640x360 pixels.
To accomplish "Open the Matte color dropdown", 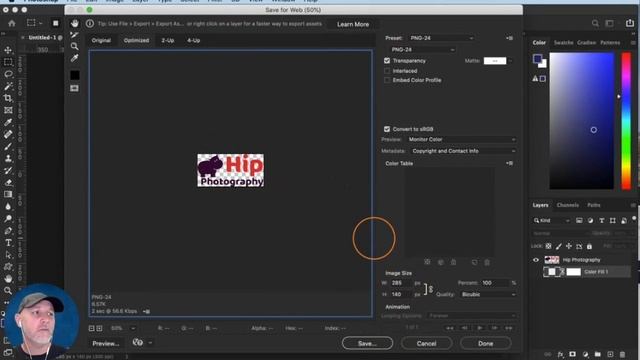I will pyautogui.click(x=510, y=61).
